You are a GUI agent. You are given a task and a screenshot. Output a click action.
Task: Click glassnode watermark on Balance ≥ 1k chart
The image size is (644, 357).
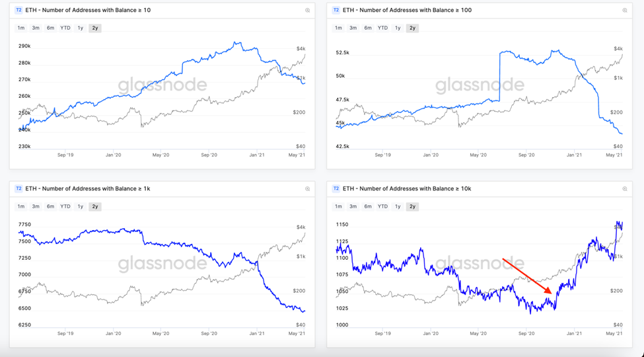[162, 264]
